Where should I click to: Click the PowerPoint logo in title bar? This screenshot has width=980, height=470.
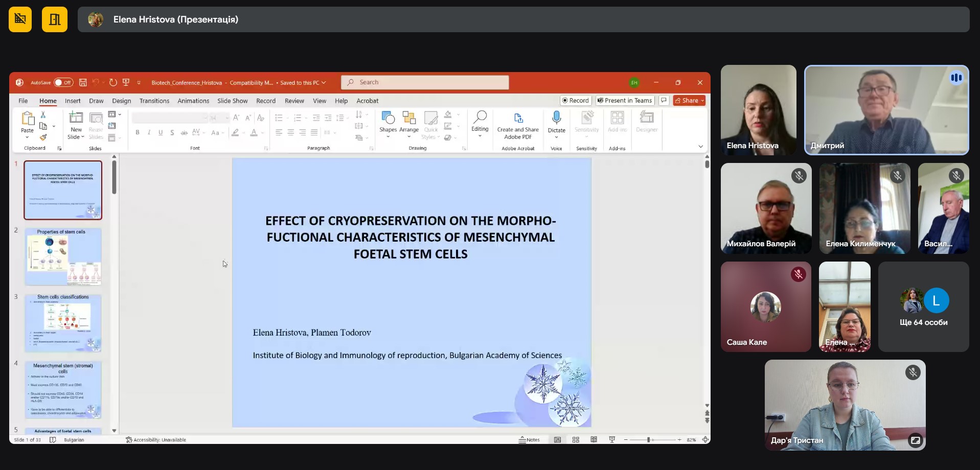click(x=19, y=82)
